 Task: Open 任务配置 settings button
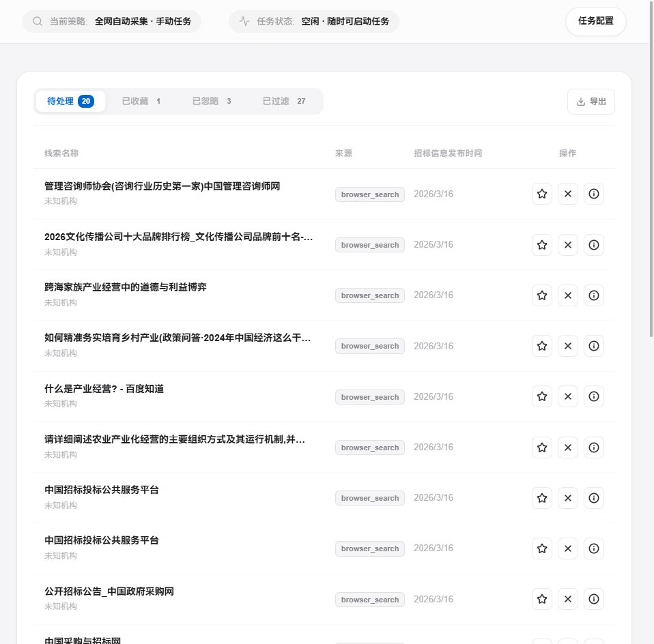[x=595, y=21]
